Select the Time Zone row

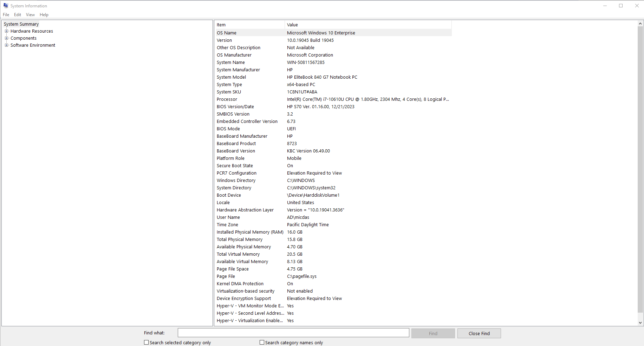[x=333, y=224]
